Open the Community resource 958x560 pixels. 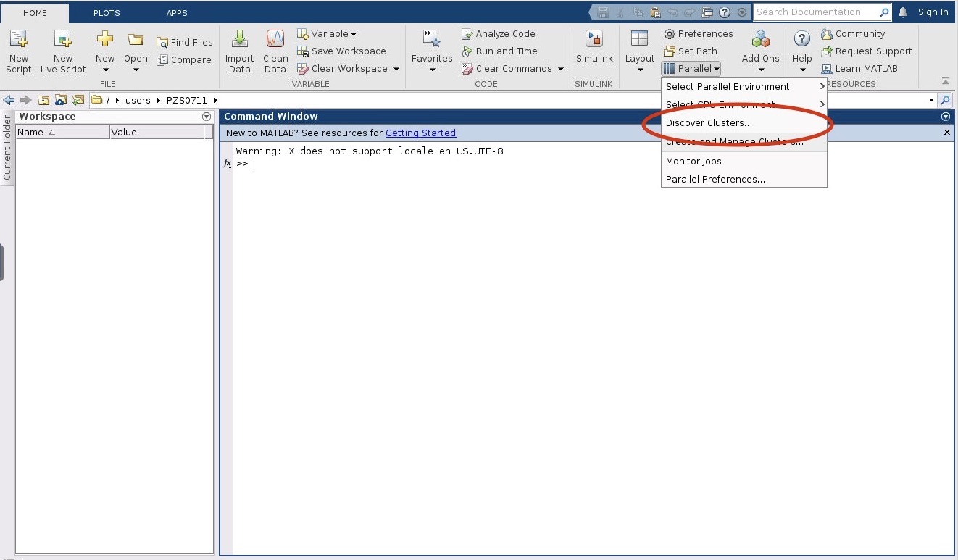click(x=853, y=33)
